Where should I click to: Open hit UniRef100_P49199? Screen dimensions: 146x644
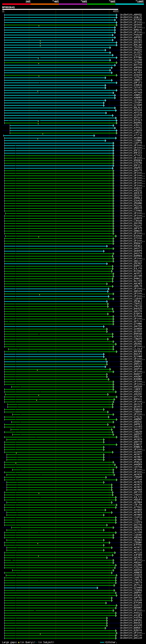[131, 35]
